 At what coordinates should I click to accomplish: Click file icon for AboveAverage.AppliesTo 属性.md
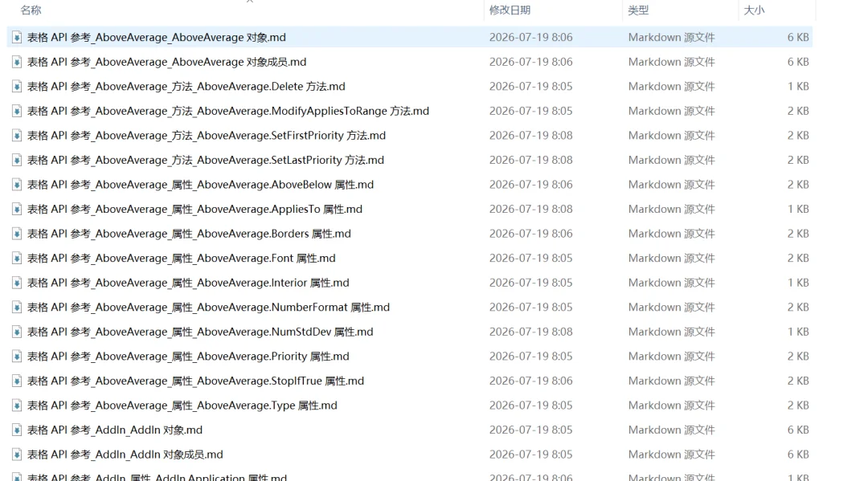click(x=17, y=209)
